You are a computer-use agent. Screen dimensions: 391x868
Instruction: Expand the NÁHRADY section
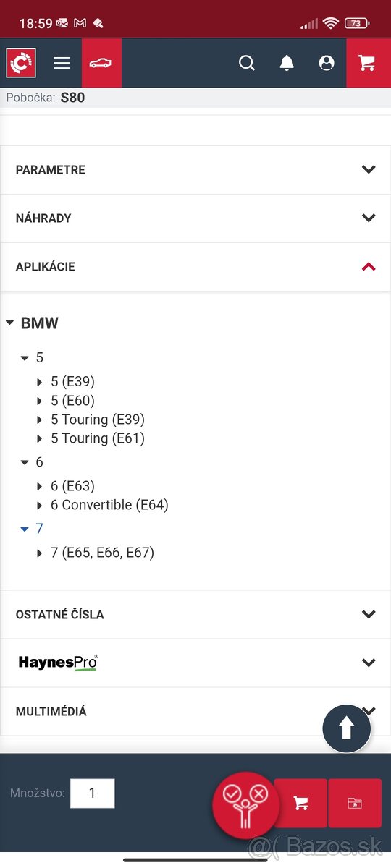pos(195,218)
